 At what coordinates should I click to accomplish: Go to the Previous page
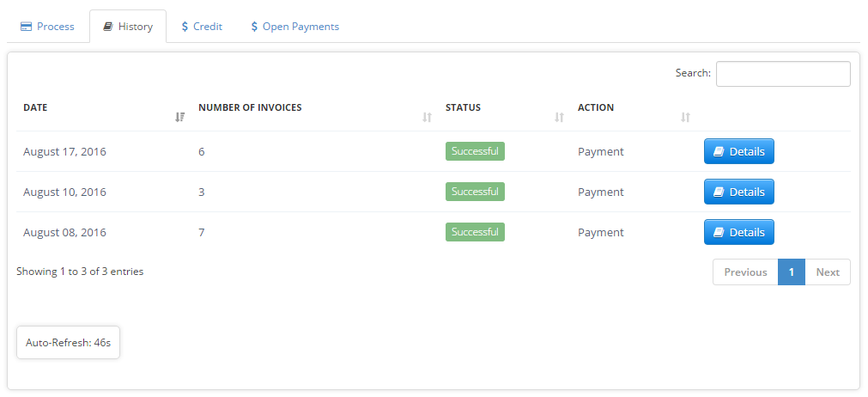(746, 272)
